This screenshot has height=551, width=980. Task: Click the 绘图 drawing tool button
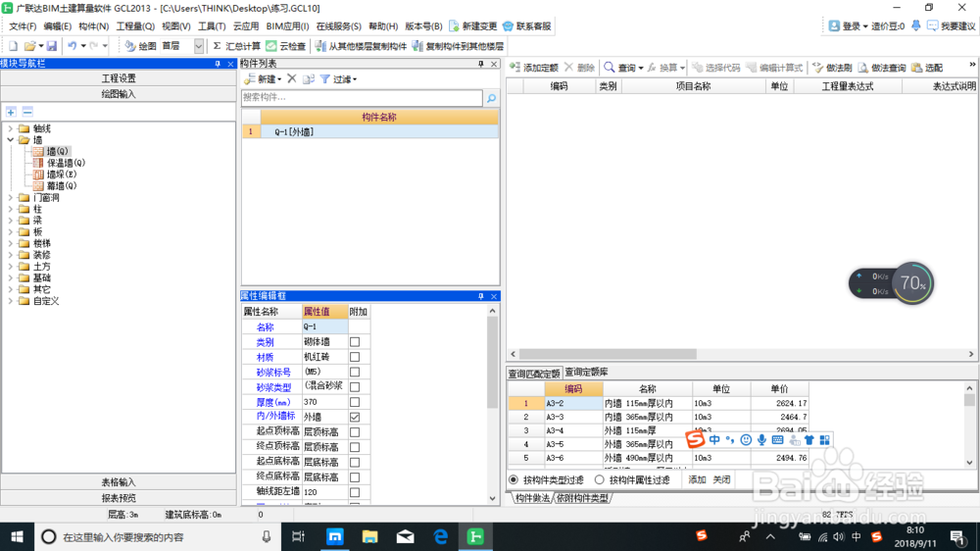pos(140,46)
